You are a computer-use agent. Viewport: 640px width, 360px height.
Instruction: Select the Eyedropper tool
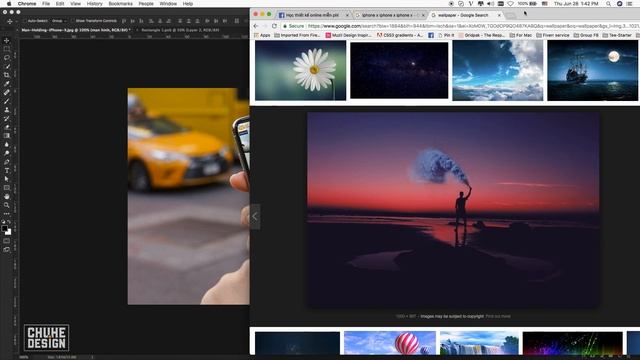coord(7,84)
